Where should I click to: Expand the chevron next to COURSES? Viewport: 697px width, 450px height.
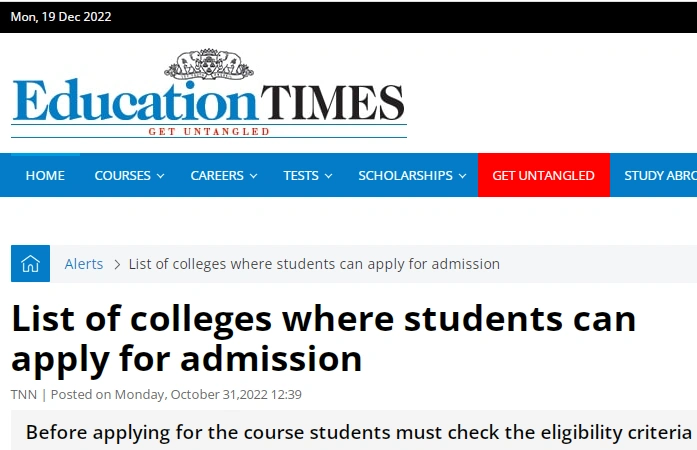160,176
